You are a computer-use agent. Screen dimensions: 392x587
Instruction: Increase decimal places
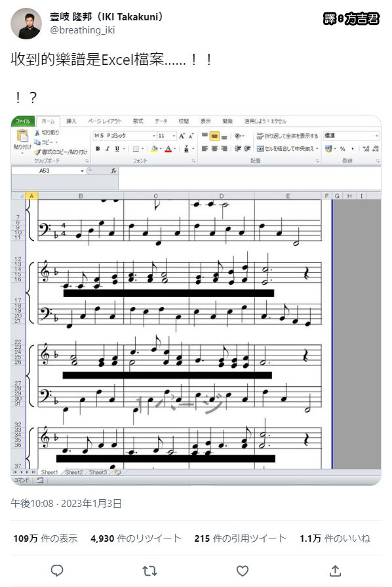pyautogui.click(x=366, y=149)
